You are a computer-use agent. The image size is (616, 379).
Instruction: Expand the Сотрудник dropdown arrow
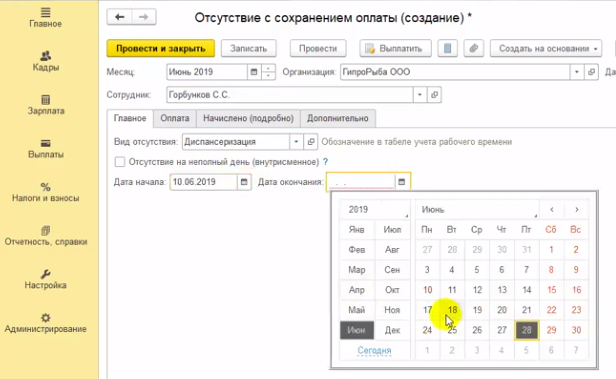[420, 95]
